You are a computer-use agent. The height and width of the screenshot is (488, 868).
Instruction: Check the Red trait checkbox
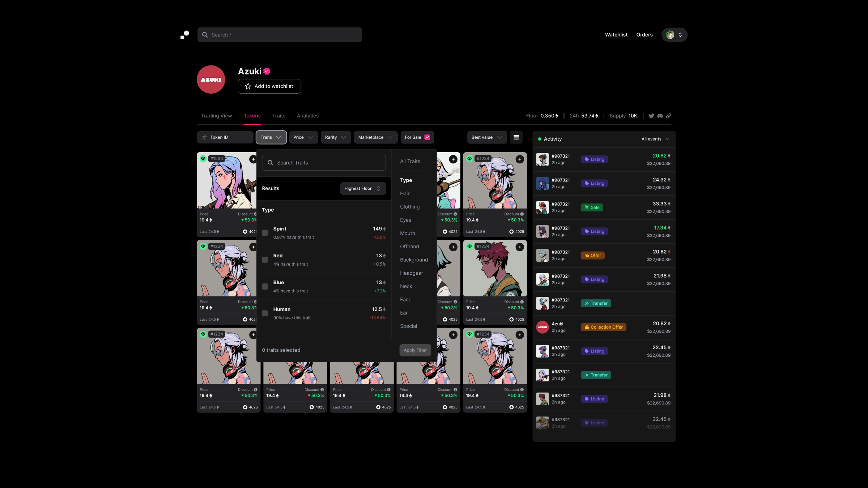(265, 260)
